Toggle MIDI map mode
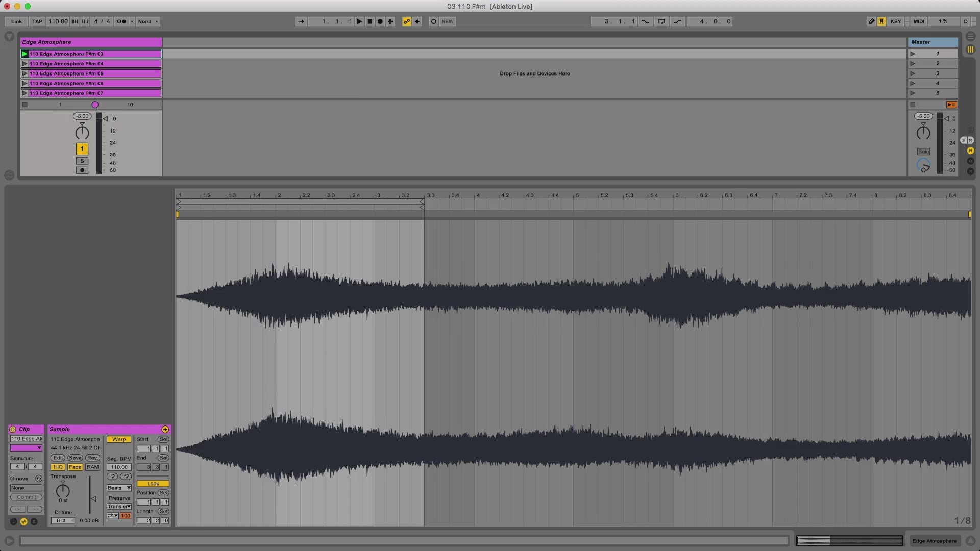This screenshot has width=980, height=551. coord(919,21)
